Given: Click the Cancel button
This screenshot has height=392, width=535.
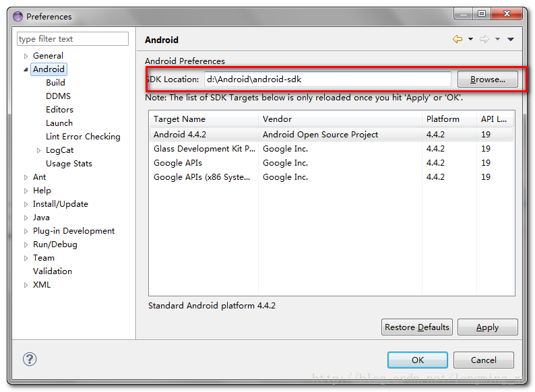Looking at the screenshot, I should (484, 360).
